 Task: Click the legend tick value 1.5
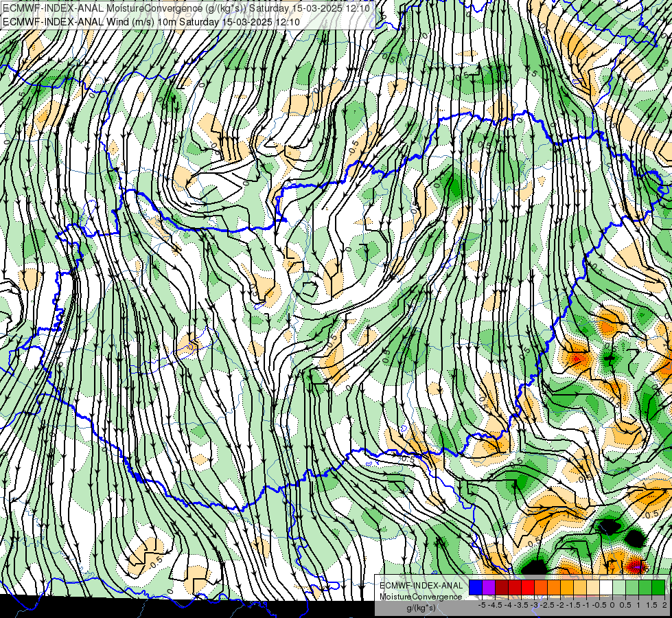tap(651, 605)
